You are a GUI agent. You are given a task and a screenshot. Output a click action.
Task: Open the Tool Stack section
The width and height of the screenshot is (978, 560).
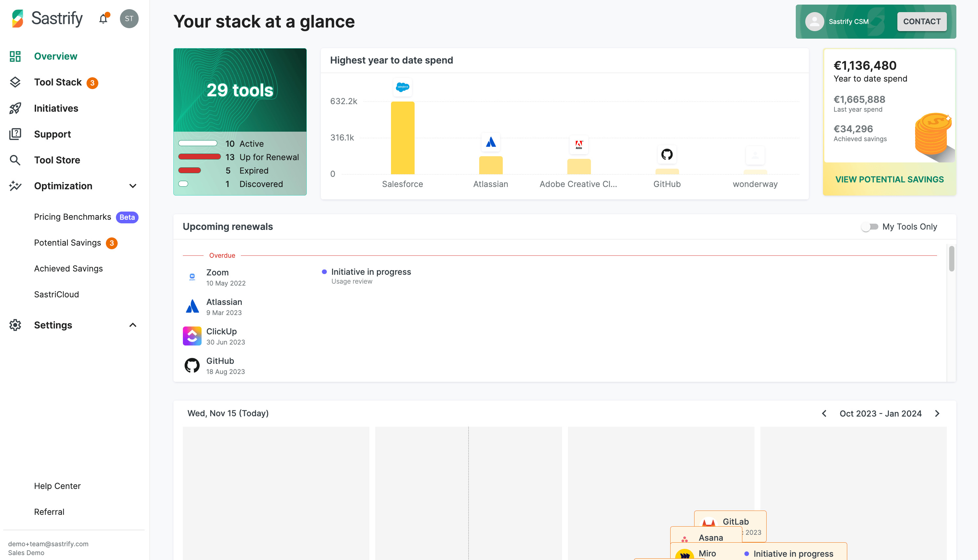click(x=57, y=82)
